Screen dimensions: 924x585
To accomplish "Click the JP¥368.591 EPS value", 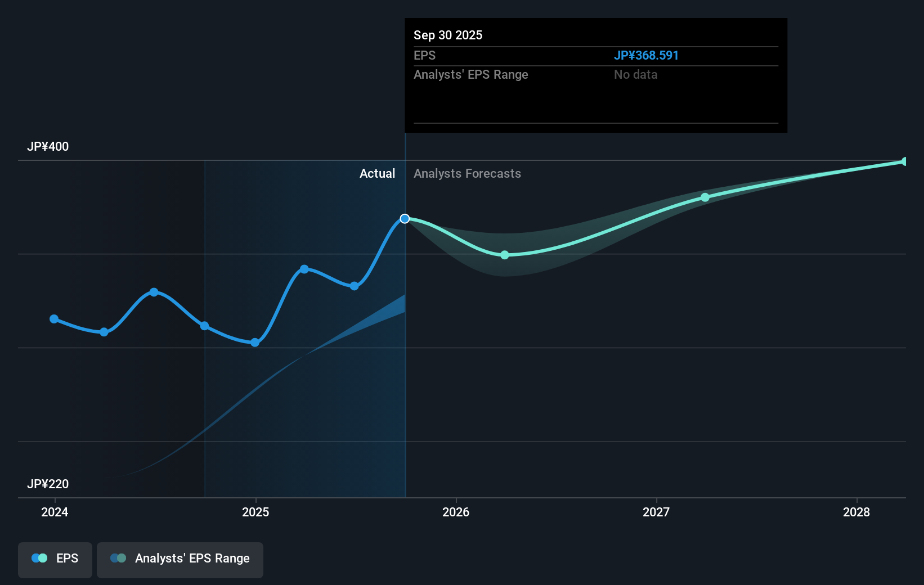I will pyautogui.click(x=646, y=55).
